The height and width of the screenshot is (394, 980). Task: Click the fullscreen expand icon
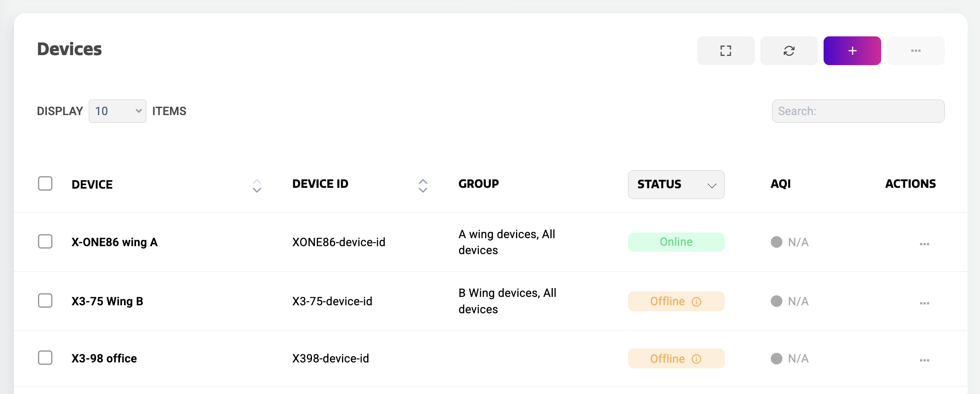726,51
